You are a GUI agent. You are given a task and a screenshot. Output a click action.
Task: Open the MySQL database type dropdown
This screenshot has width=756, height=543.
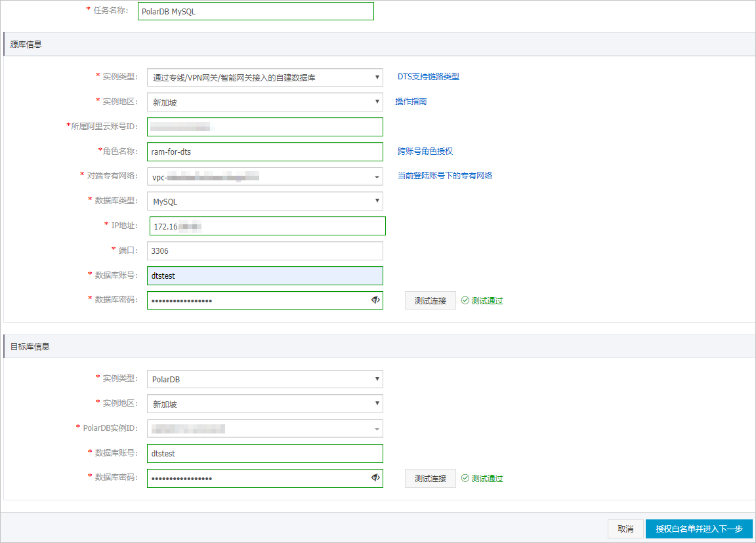click(x=264, y=201)
